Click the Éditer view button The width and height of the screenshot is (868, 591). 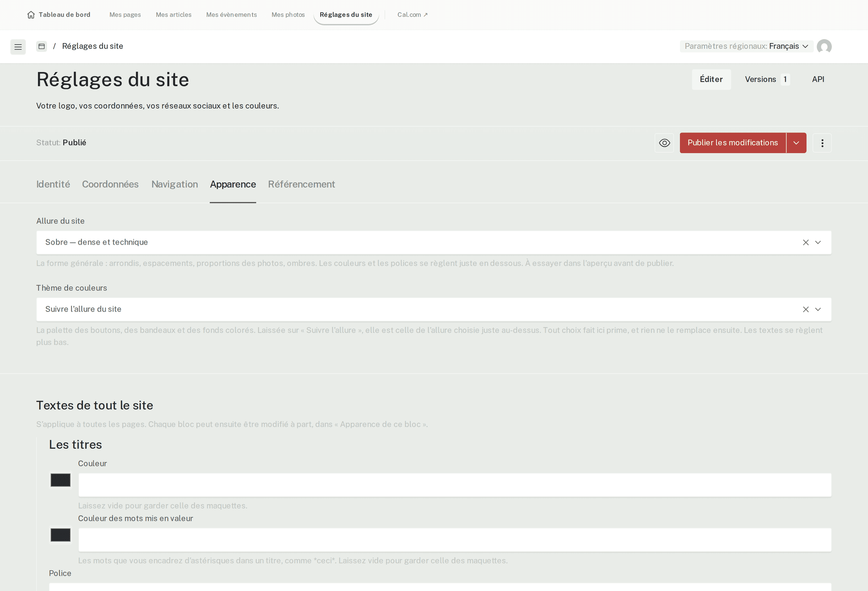click(711, 79)
